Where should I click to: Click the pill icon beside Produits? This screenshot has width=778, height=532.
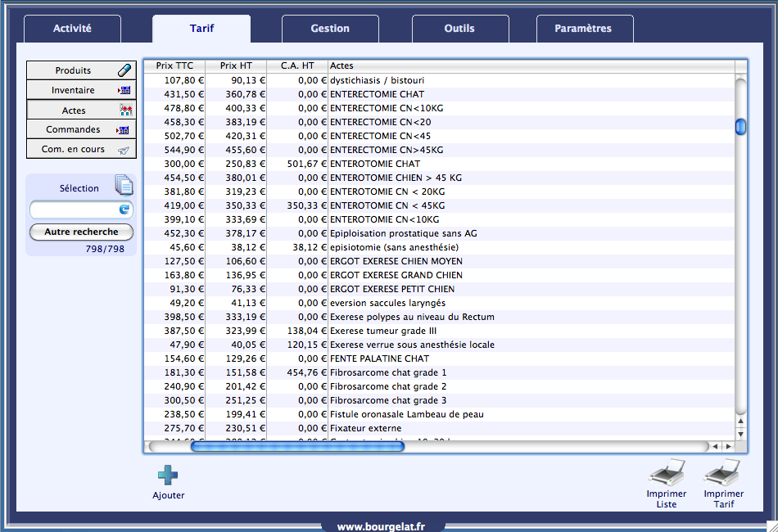click(x=124, y=70)
